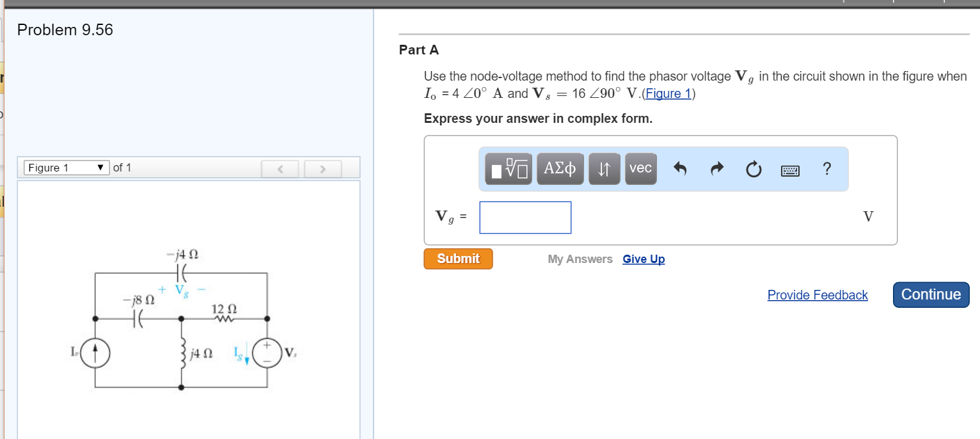Select the ΑΣφ Greek symbols icon
The image size is (980, 439).
(560, 168)
